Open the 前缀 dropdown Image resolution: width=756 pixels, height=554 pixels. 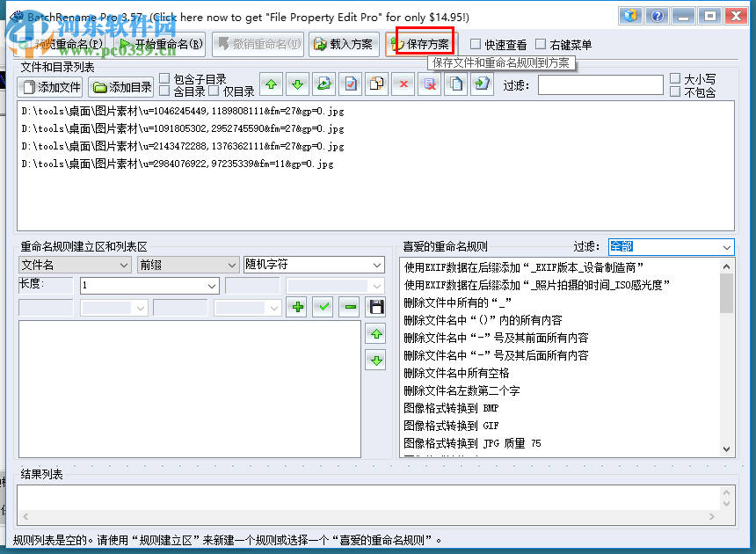[x=186, y=264]
